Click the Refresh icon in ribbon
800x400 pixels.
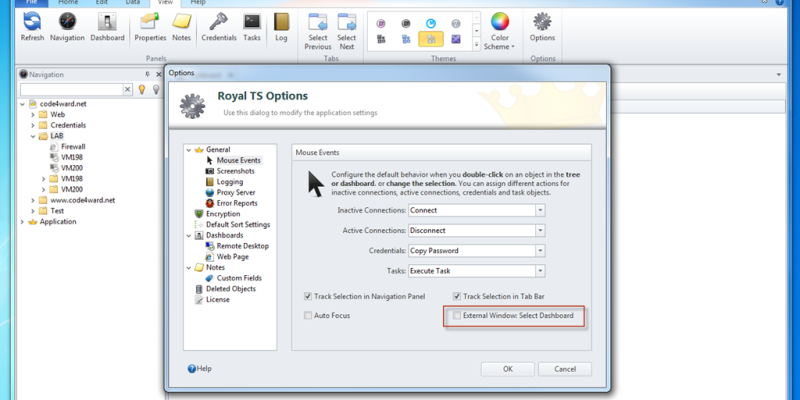[32, 22]
